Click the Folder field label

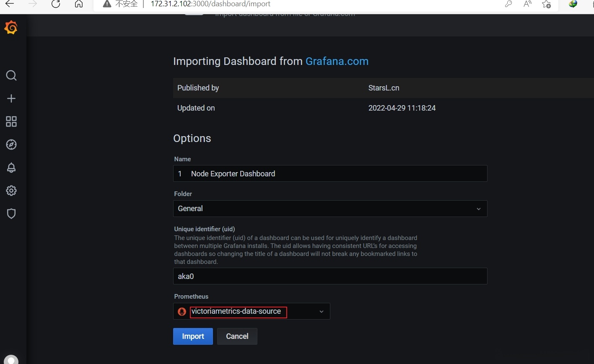tap(183, 194)
